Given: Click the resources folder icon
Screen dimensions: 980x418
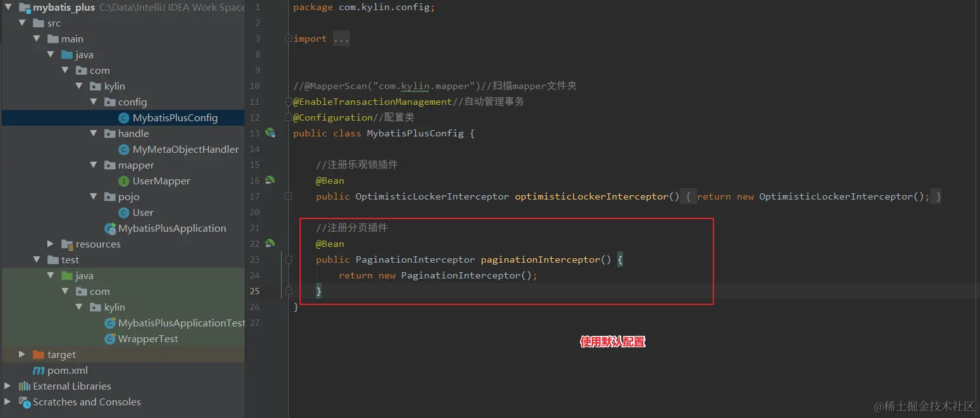Looking at the screenshot, I should [x=67, y=244].
